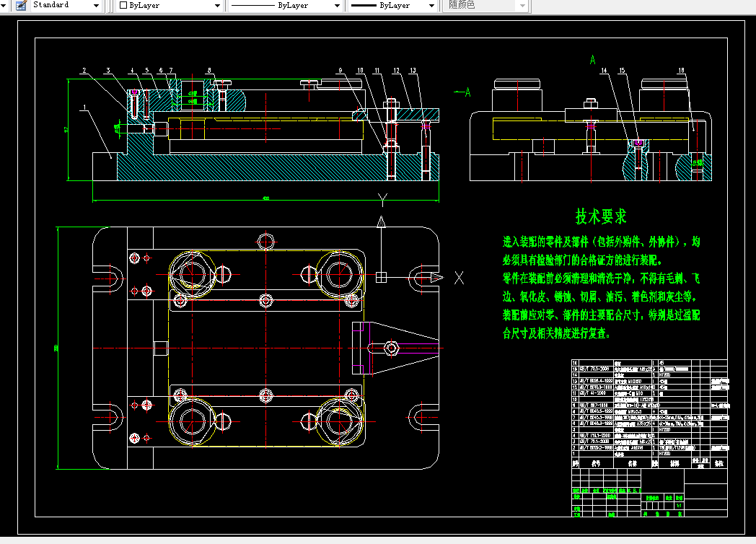Image resolution: width=756 pixels, height=544 pixels.
Task: Click the UCS X-axis arrowhead
Action: coord(437,277)
